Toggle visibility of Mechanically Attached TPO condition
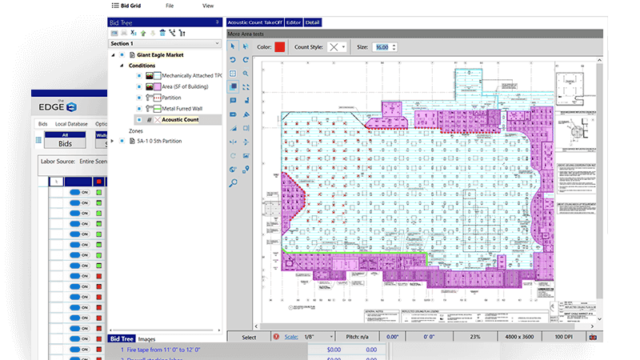 [139, 76]
